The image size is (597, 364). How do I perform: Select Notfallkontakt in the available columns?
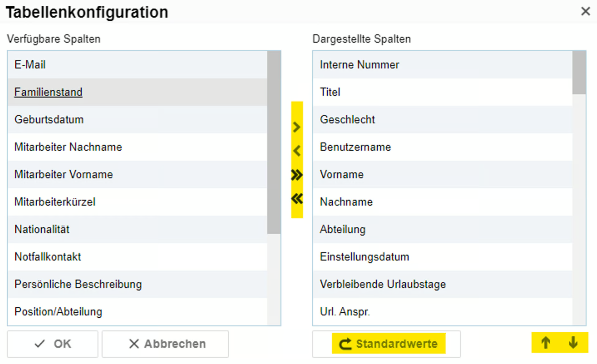pos(48,257)
